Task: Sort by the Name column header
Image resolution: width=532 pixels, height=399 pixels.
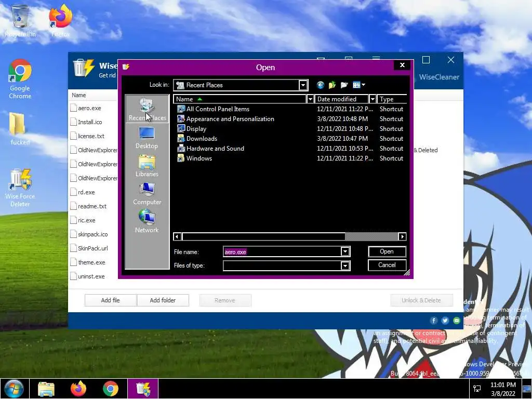Action: coord(240,99)
